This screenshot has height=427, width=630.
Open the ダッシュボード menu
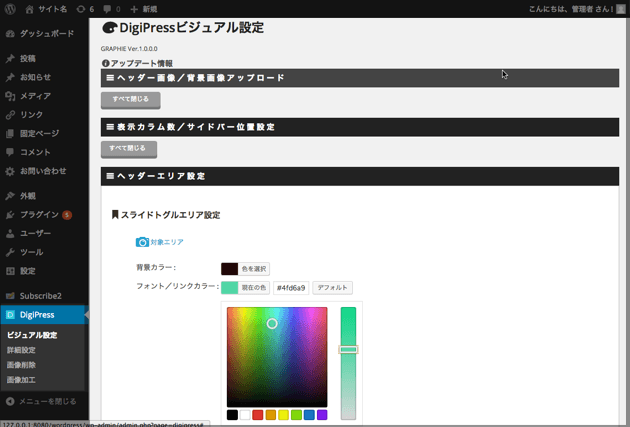point(47,34)
